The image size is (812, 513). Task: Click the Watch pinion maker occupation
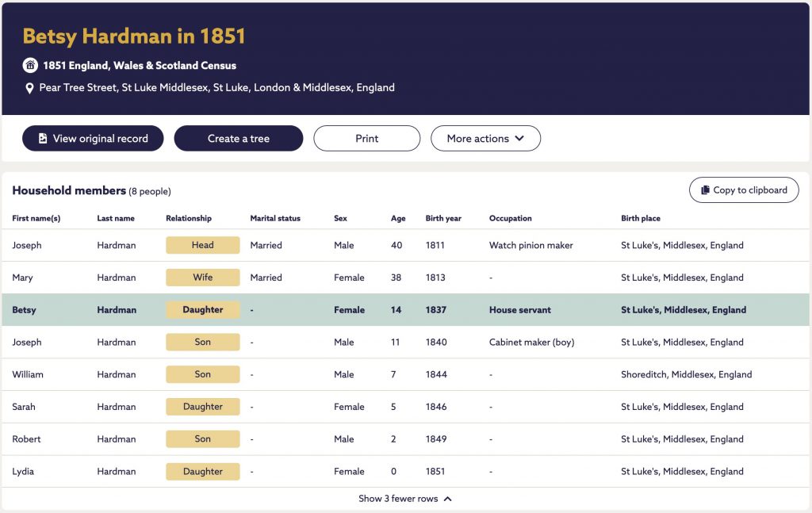(x=530, y=245)
